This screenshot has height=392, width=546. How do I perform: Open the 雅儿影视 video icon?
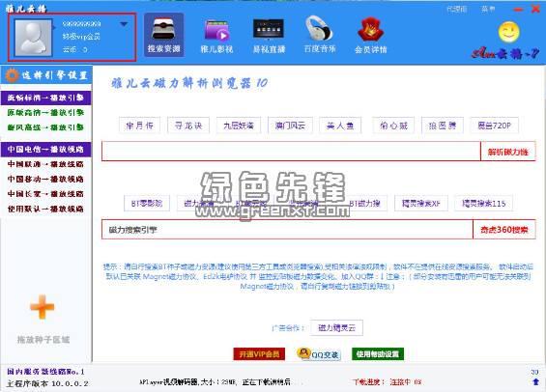coord(216,36)
